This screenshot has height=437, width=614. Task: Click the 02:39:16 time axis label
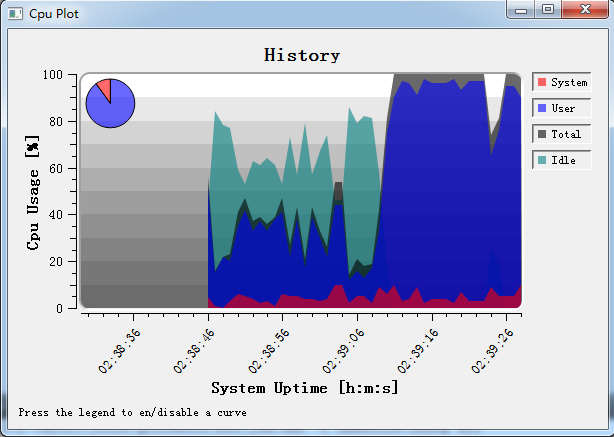click(x=418, y=351)
